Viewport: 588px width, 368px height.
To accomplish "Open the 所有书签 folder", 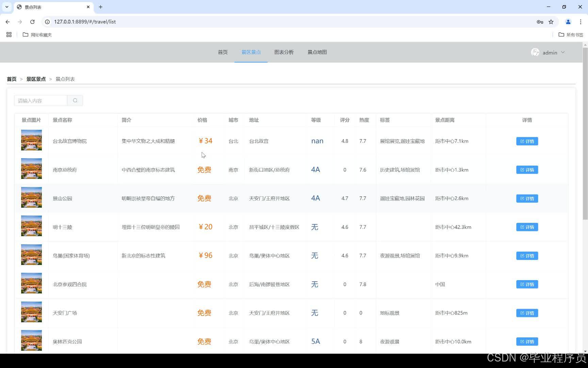I will (x=571, y=34).
